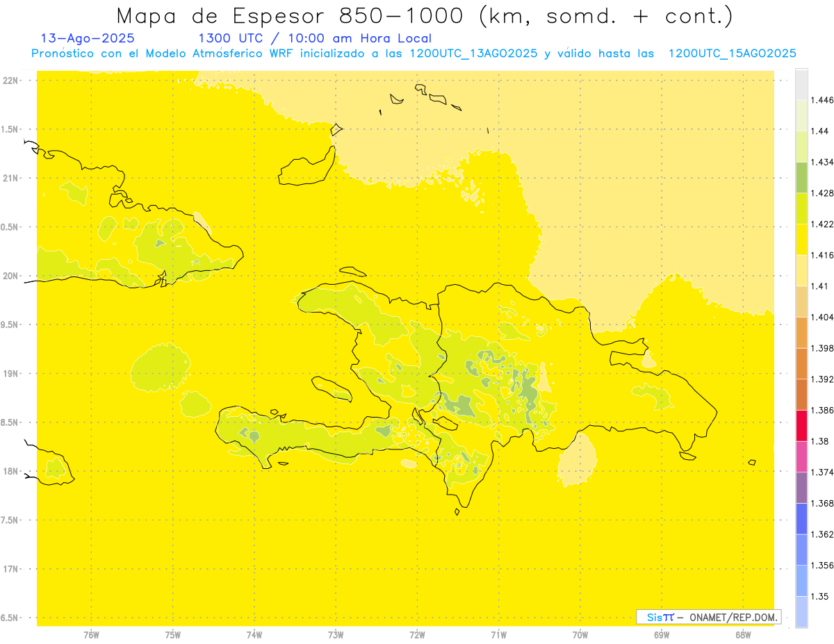Click the '17N' latitude label
This screenshot has height=644, width=834.
11,569
